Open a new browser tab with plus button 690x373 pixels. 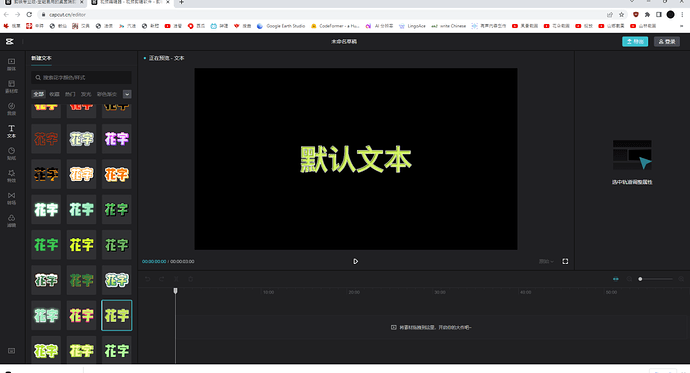tap(181, 2)
